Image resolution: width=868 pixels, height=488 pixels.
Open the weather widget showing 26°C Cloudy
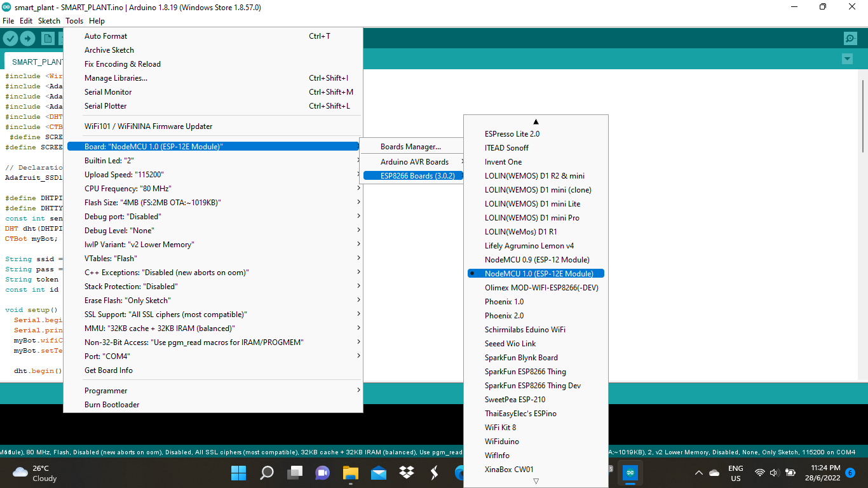tap(35, 473)
